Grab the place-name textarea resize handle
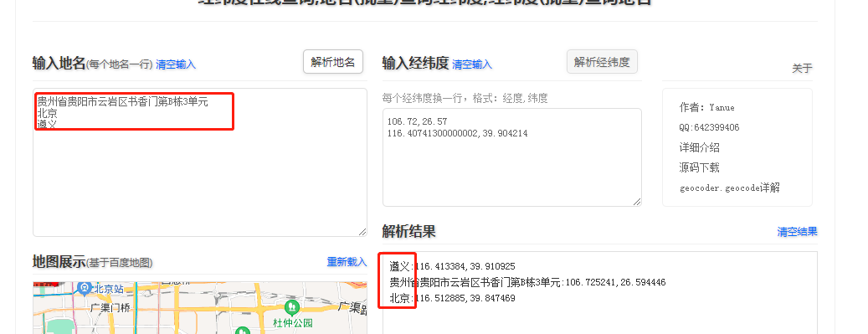The width and height of the screenshot is (868, 334). (x=362, y=232)
